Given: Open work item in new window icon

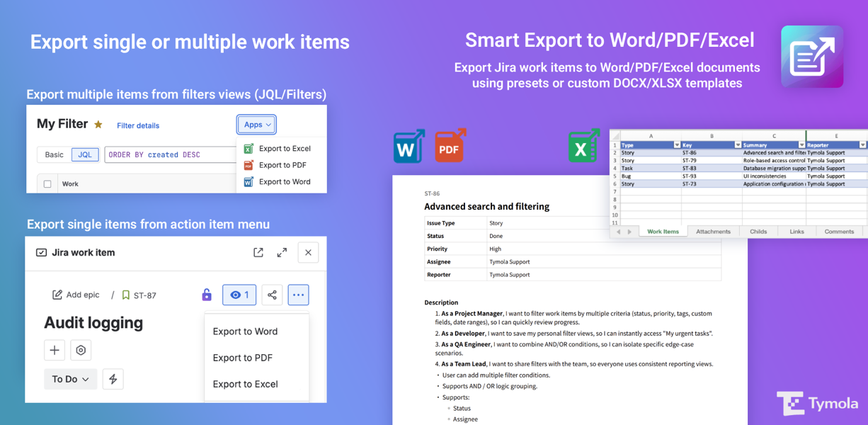Looking at the screenshot, I should [x=258, y=252].
